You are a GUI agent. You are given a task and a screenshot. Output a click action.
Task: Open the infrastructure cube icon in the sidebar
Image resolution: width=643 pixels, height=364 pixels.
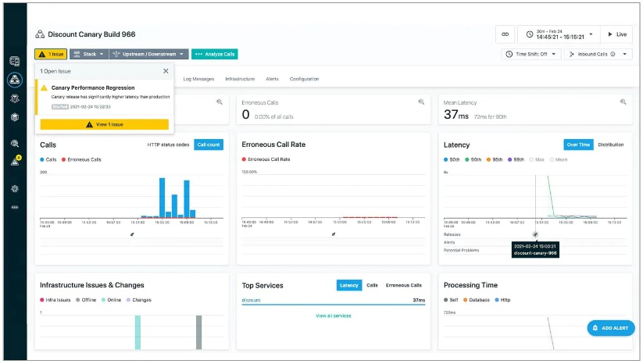tap(15, 117)
